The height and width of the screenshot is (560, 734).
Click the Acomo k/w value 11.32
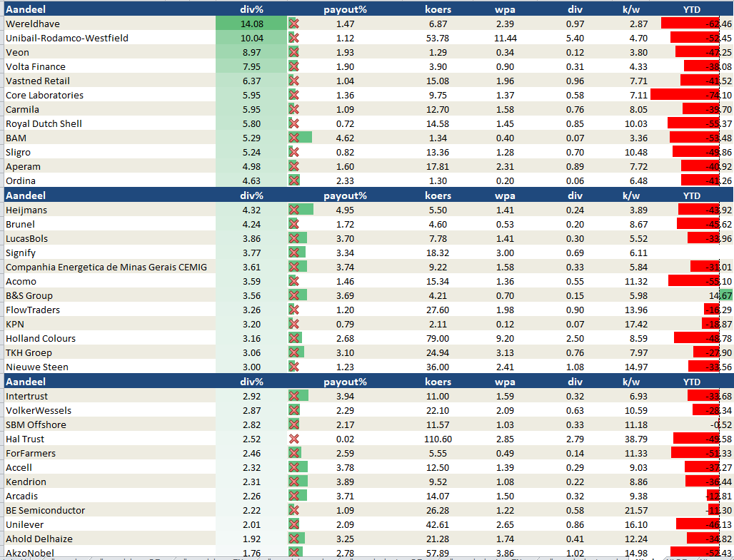636,282
